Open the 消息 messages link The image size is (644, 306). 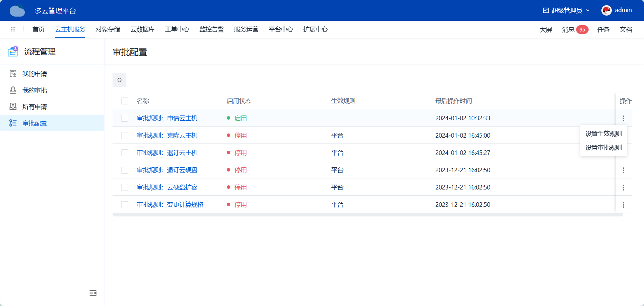pos(568,30)
